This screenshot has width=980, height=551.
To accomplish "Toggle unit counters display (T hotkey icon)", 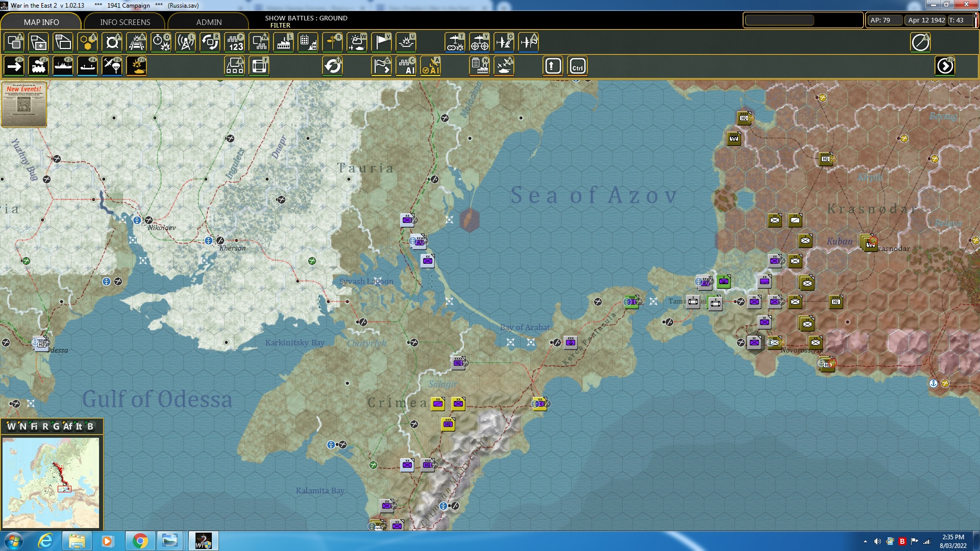I will click(x=14, y=42).
